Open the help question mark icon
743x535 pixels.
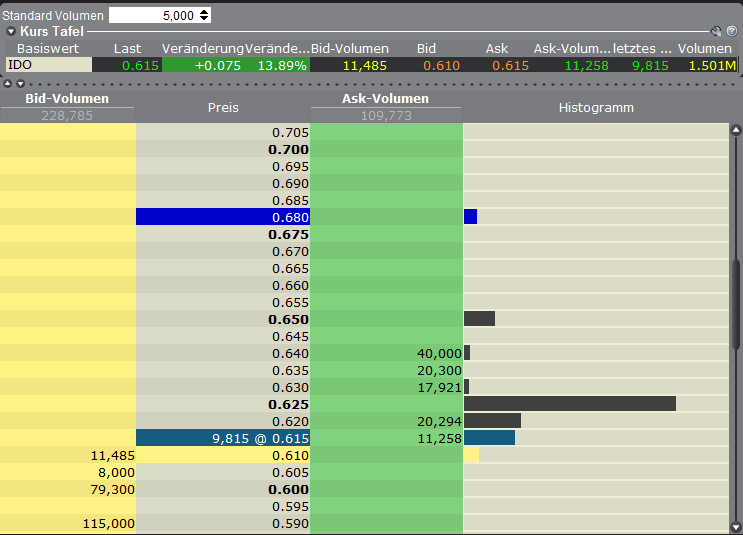pyautogui.click(x=732, y=31)
